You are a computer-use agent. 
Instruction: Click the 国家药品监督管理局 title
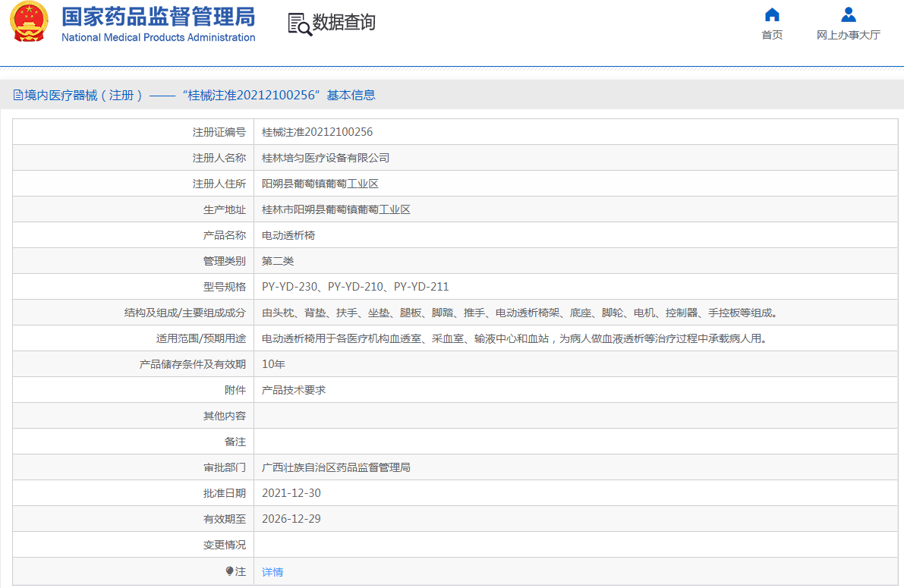coord(159,17)
